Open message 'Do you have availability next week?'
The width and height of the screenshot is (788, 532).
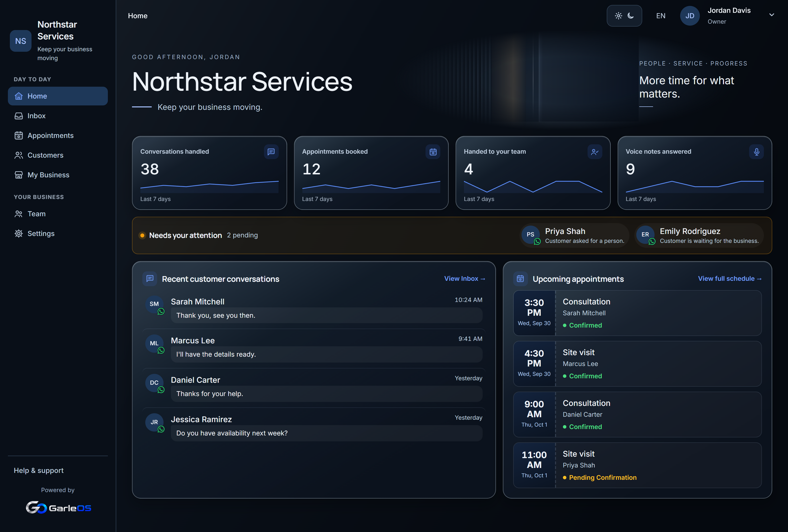326,433
